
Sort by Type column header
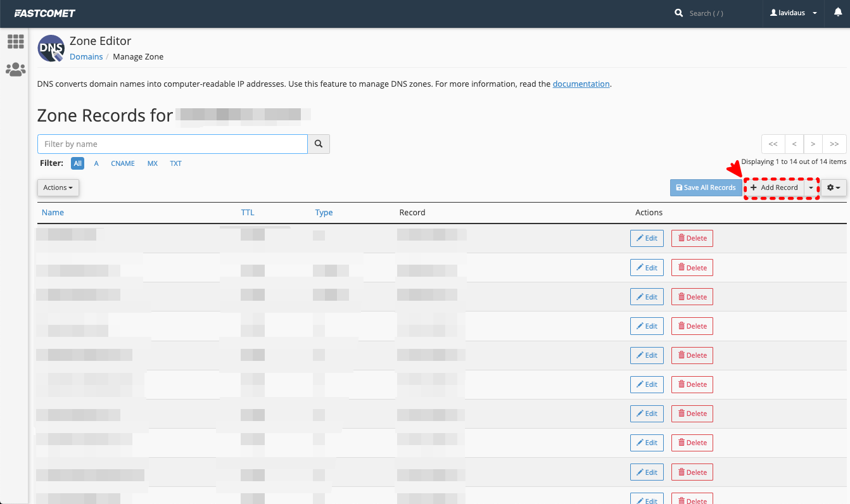pos(324,213)
